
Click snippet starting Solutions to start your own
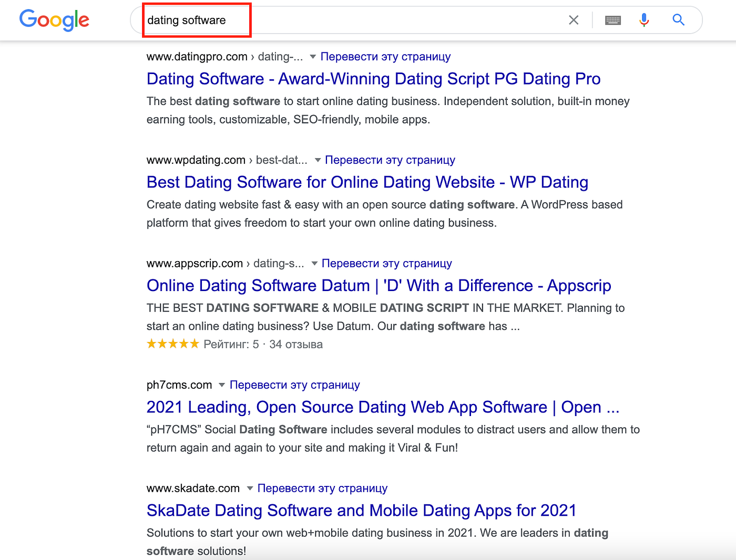pos(377,542)
